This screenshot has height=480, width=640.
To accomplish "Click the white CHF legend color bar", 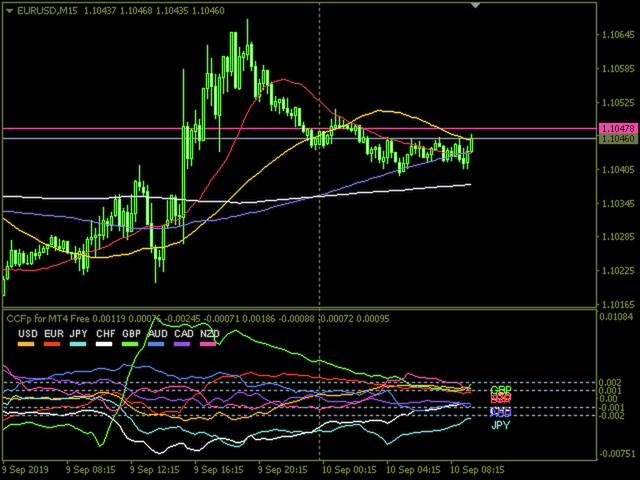I will click(105, 345).
